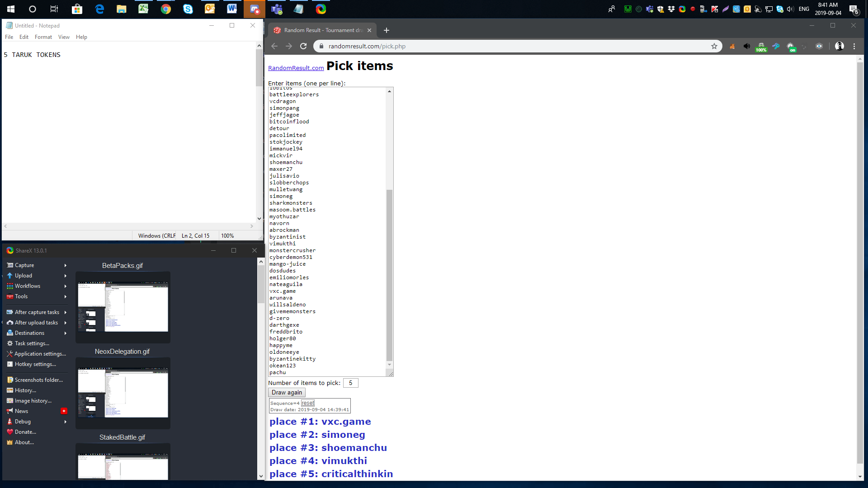The image size is (868, 488).
Task: Click Draw again button on RandomResult page
Action: pyautogui.click(x=287, y=392)
